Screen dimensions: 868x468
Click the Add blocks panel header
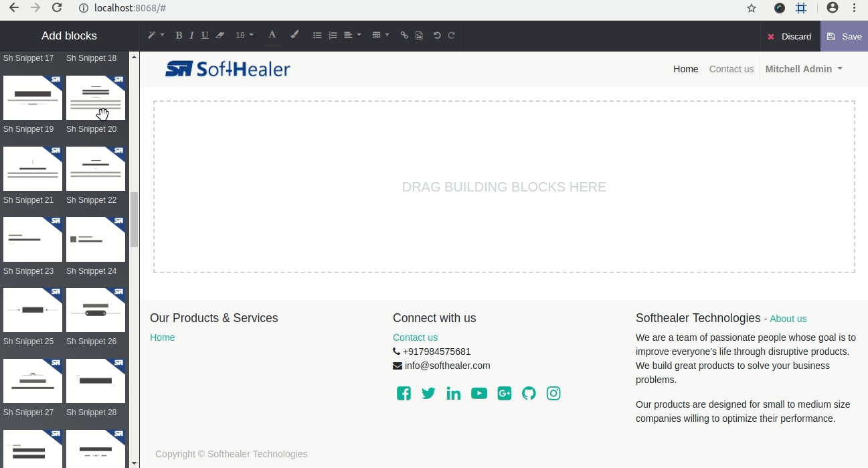click(x=69, y=36)
